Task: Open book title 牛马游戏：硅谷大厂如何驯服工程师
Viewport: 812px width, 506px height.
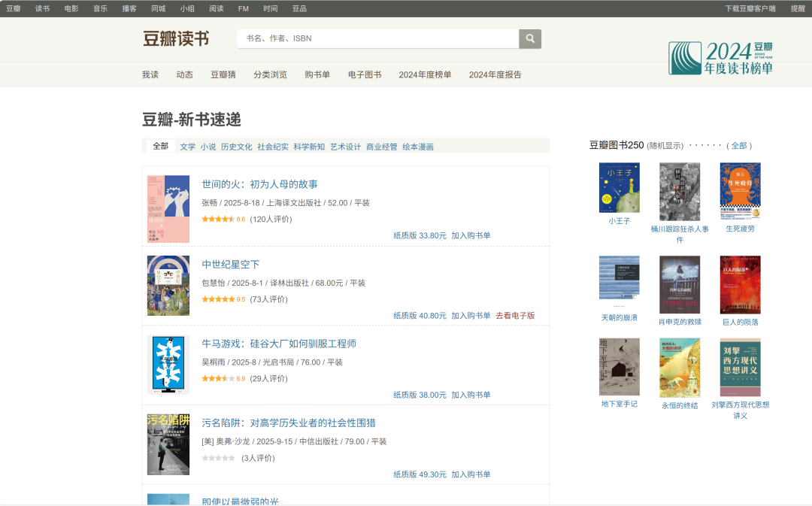Action: [x=279, y=344]
